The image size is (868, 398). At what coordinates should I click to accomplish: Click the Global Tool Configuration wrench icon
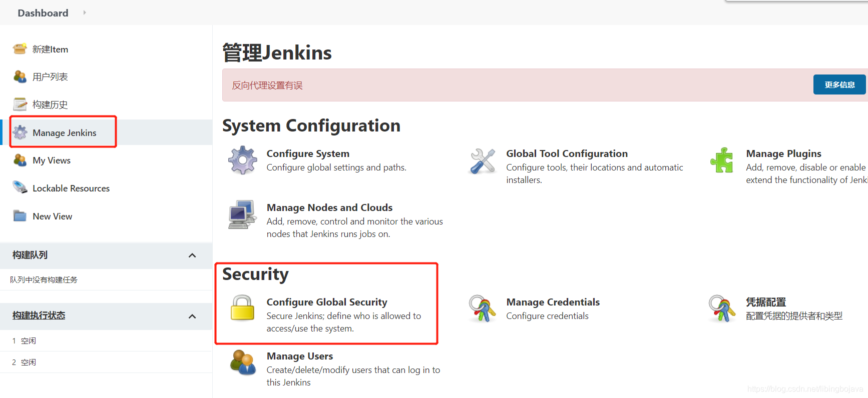pyautogui.click(x=483, y=161)
